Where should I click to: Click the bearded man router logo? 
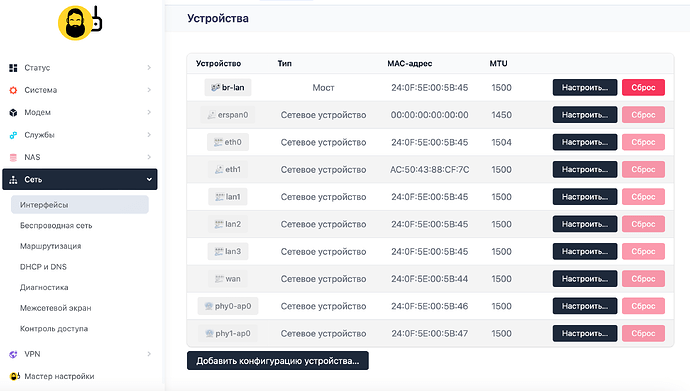80,23
